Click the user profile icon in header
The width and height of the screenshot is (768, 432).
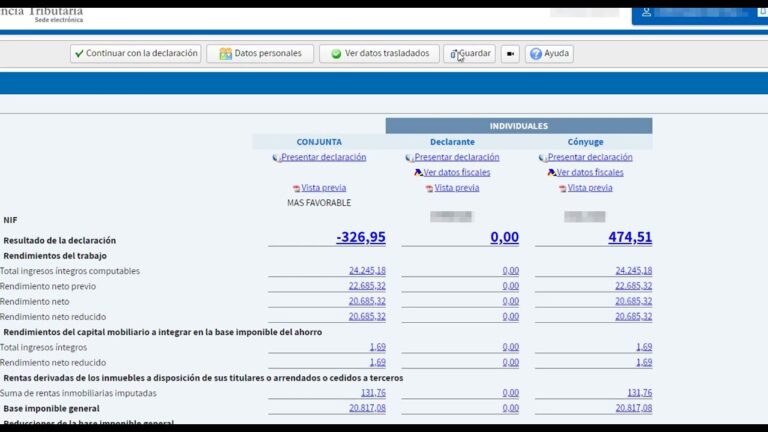coord(646,12)
